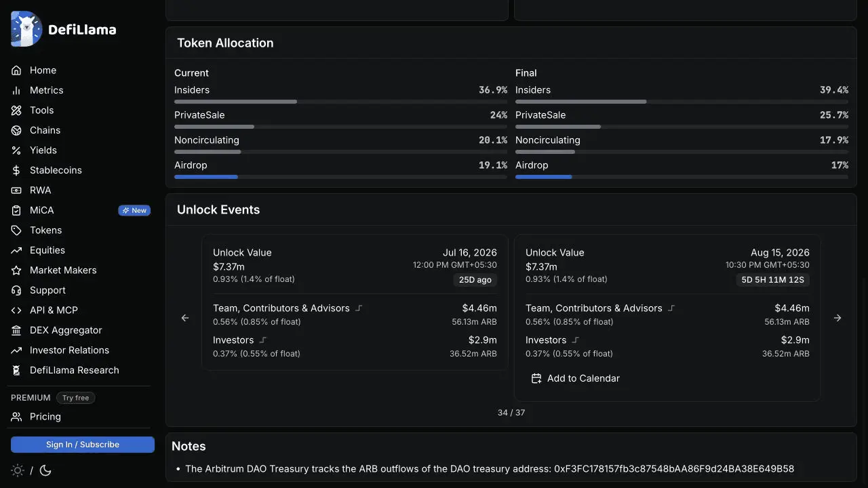
Task: Show next unlock event arrow
Action: pyautogui.click(x=837, y=318)
